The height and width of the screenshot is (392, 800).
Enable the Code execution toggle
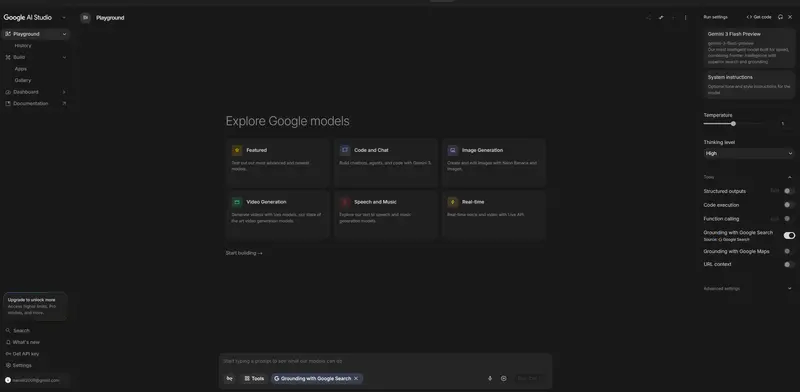789,205
